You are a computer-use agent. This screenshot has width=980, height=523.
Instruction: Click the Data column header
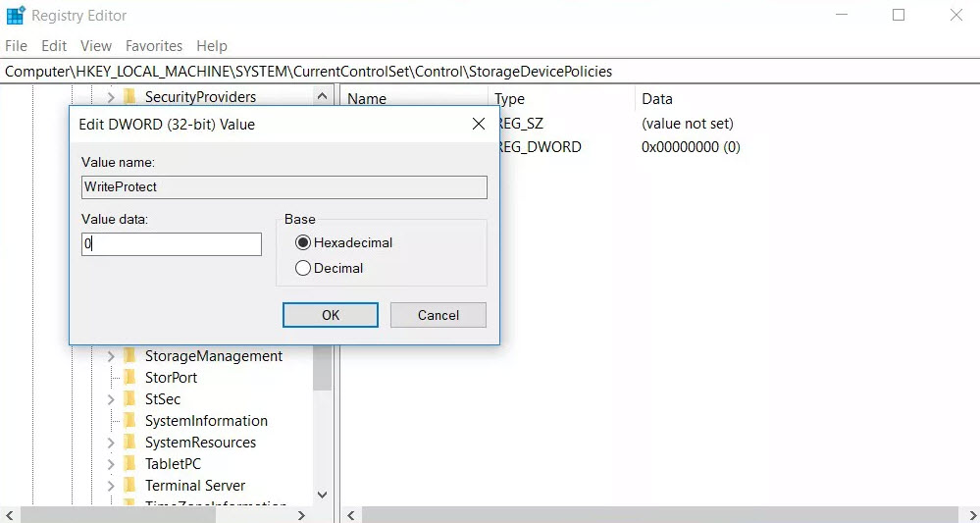657,99
